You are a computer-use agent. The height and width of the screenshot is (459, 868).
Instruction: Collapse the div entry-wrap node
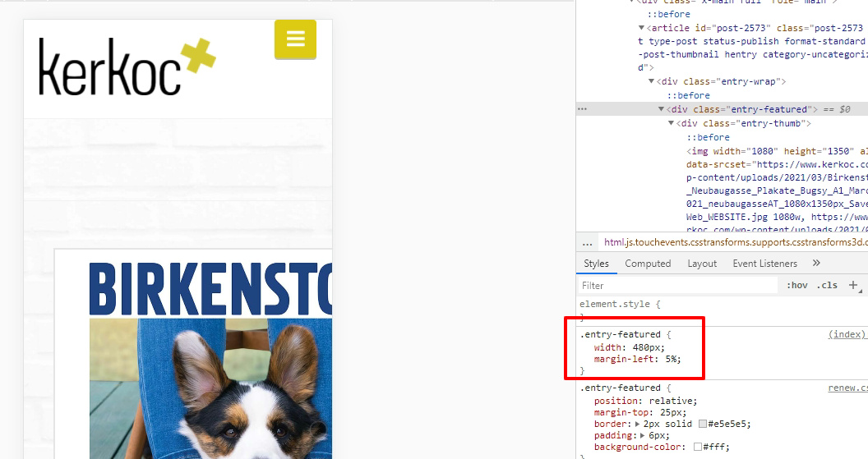pos(652,81)
